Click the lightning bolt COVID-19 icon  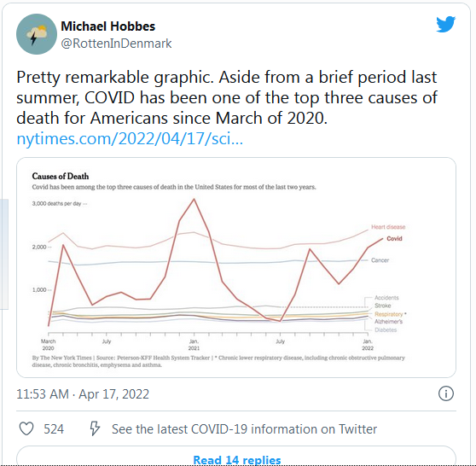click(x=95, y=428)
